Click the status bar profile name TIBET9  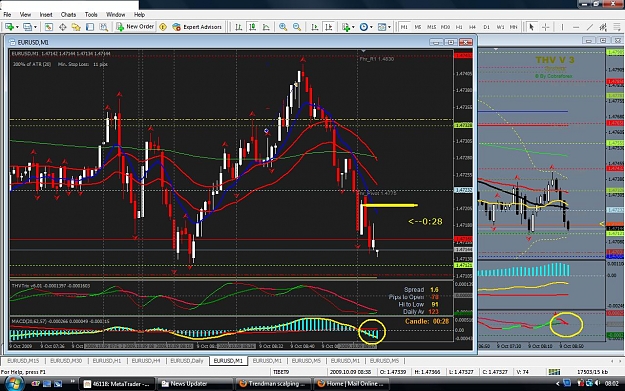tap(281, 371)
